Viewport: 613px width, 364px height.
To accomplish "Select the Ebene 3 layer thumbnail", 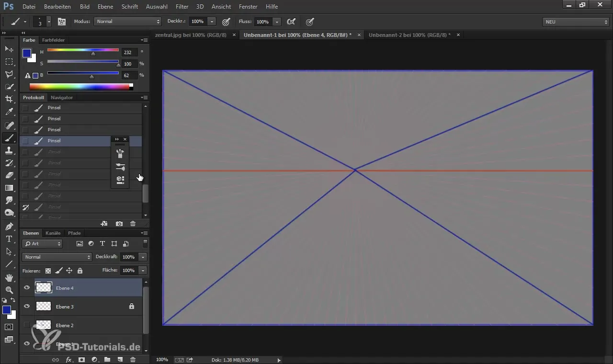I will (44, 306).
